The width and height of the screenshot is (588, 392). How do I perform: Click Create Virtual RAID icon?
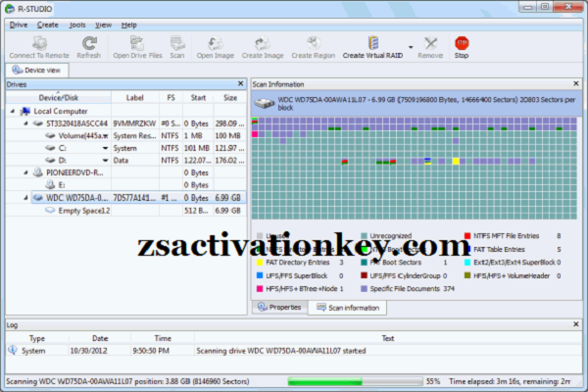[x=372, y=47]
